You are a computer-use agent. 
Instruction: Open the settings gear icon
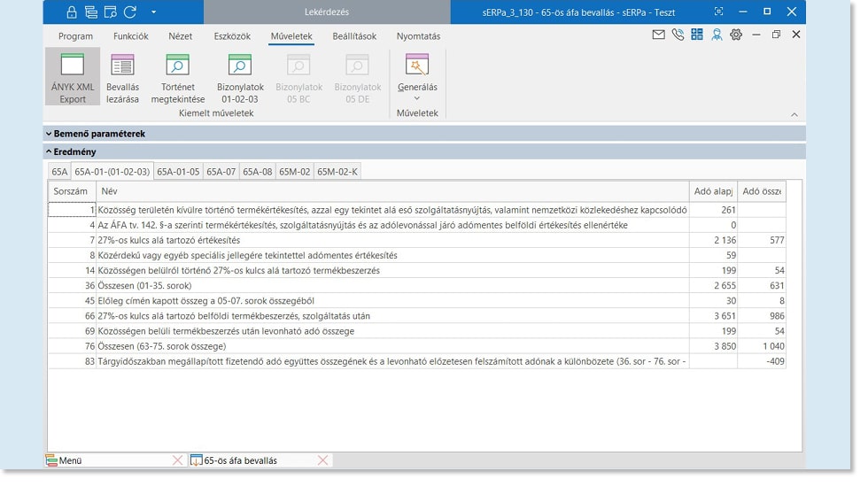[x=736, y=35]
